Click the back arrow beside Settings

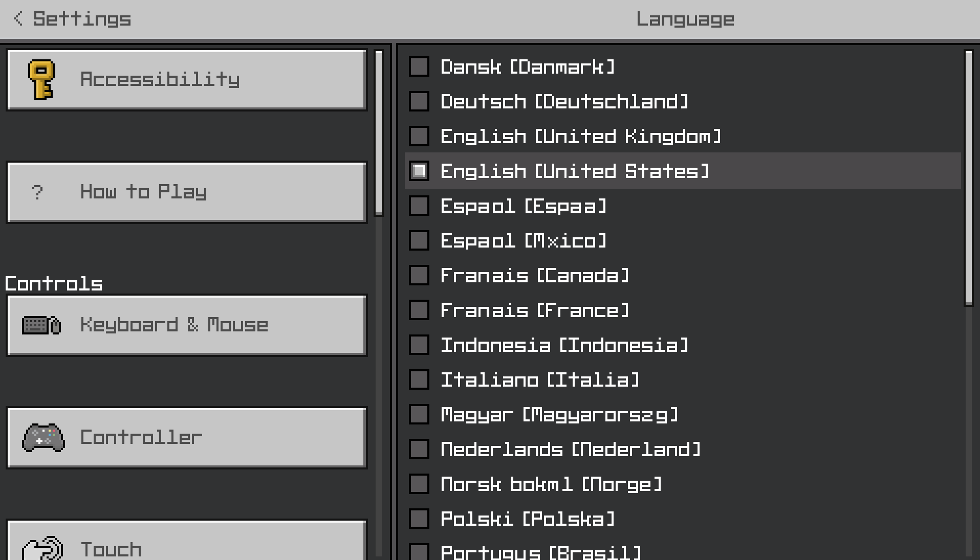click(18, 19)
